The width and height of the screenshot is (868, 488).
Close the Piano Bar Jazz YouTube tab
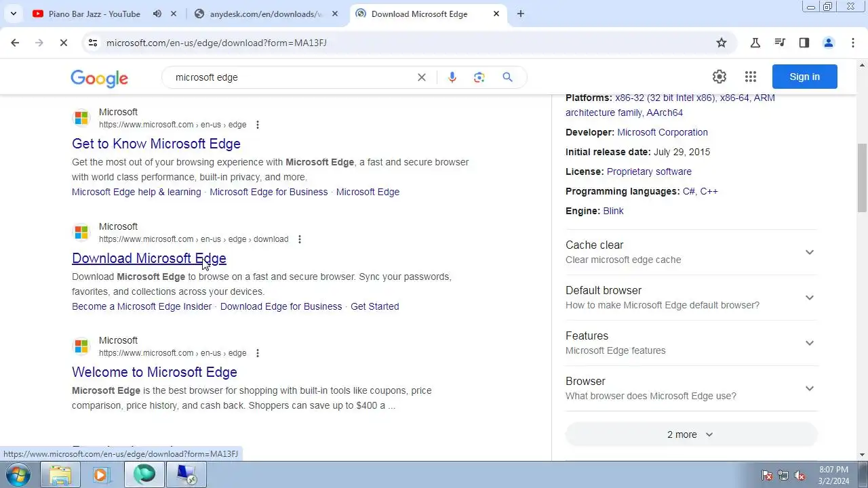pos(174,14)
